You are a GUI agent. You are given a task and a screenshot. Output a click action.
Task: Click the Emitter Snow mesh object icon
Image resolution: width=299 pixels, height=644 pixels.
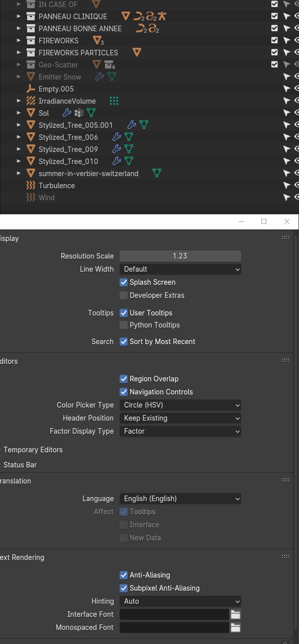[31, 76]
